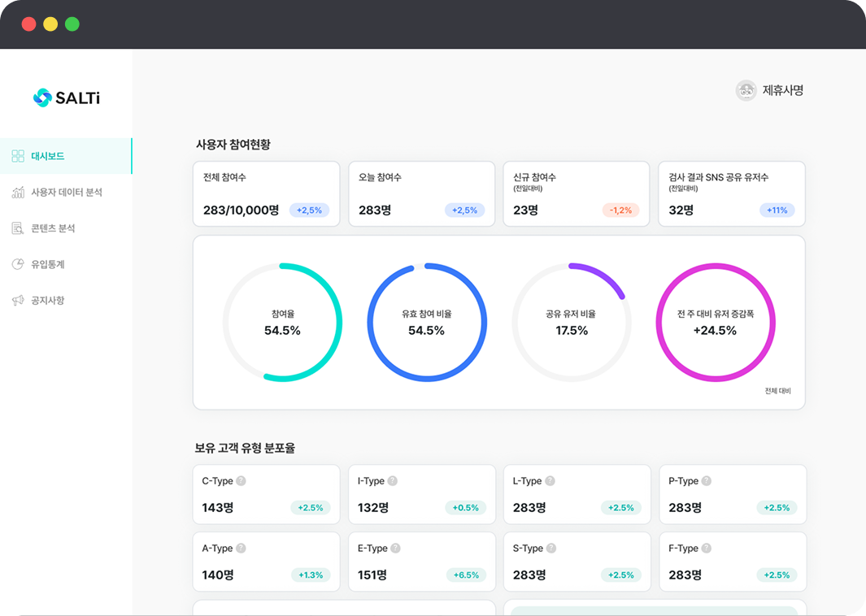Click the SALTi logo icon
This screenshot has width=866, height=616.
coord(42,98)
